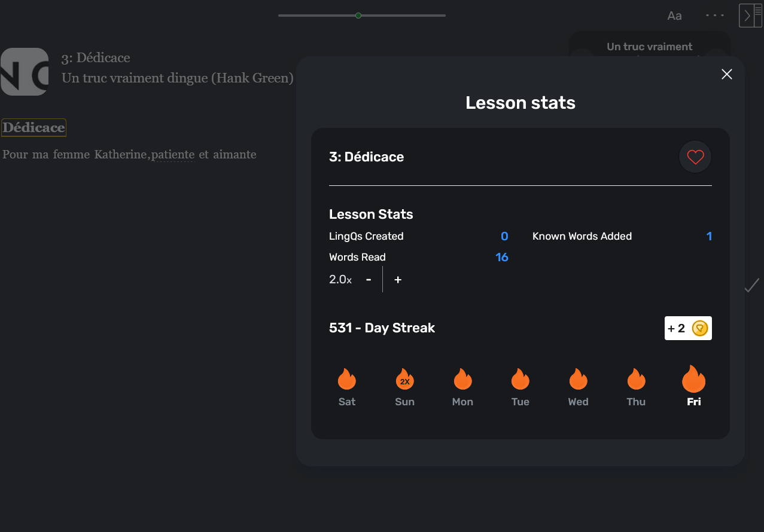Favorite the lesson with the heart icon
The width and height of the screenshot is (764, 532).
point(695,157)
